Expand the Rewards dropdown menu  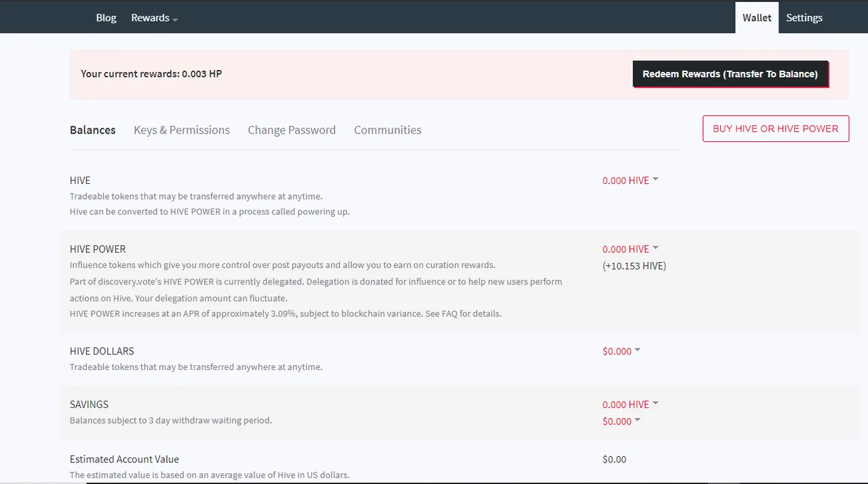155,18
